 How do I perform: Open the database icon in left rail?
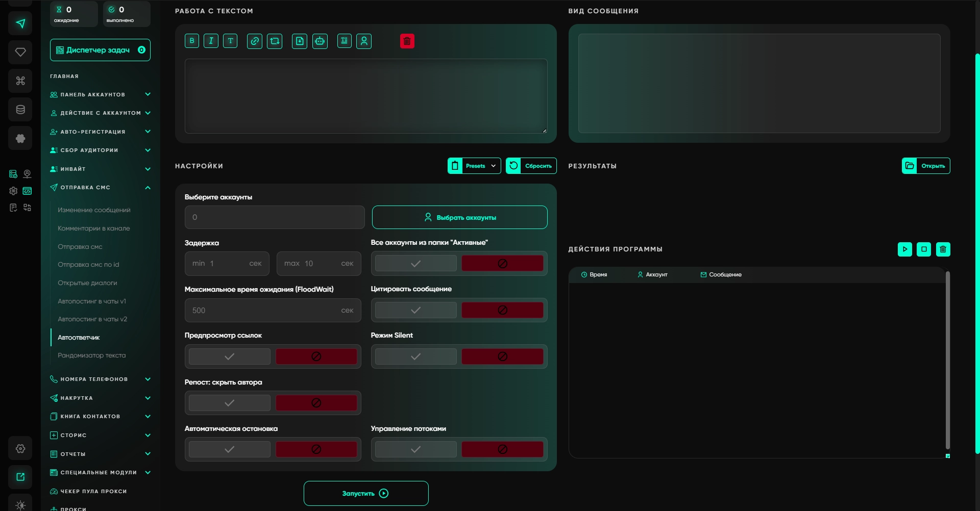pos(20,109)
